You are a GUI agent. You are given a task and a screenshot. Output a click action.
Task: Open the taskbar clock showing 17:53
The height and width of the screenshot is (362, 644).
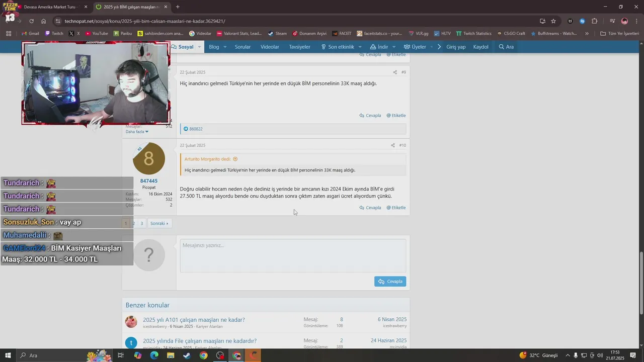[x=615, y=355]
